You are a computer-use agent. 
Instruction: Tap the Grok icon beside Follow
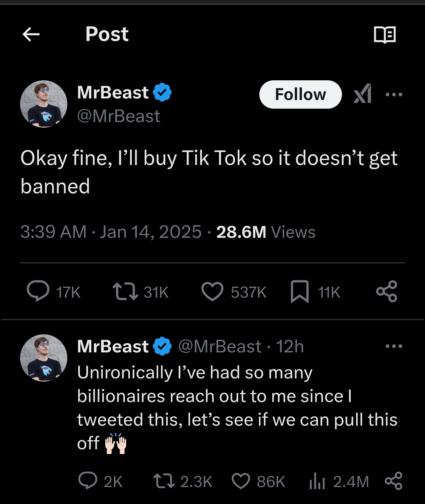(362, 94)
